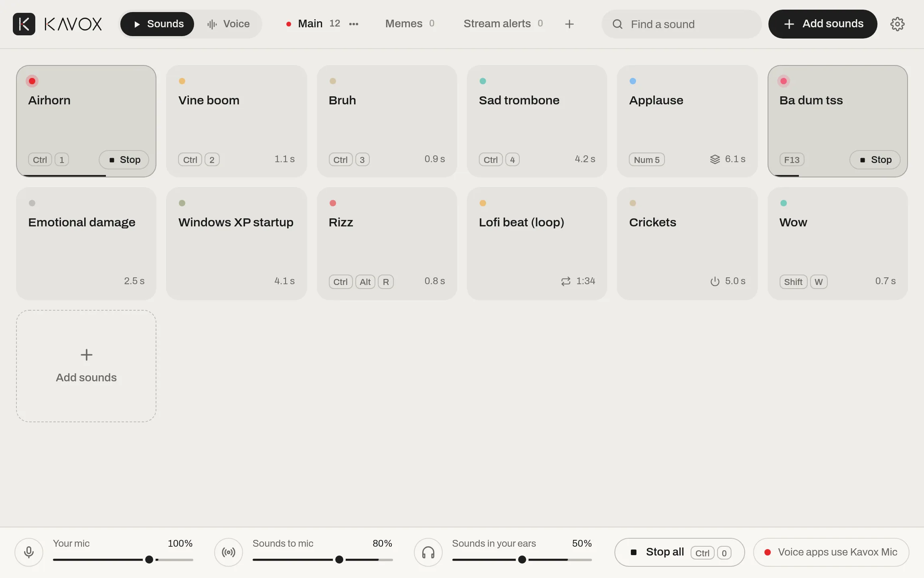Click the Add sounds button in header
Image resolution: width=924 pixels, height=578 pixels.
(823, 24)
